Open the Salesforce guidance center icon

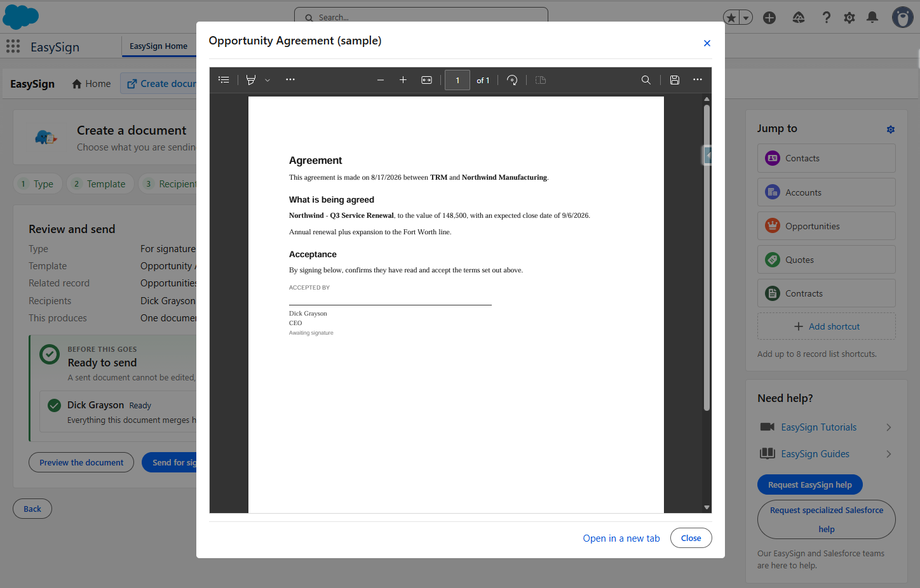pyautogui.click(x=799, y=18)
